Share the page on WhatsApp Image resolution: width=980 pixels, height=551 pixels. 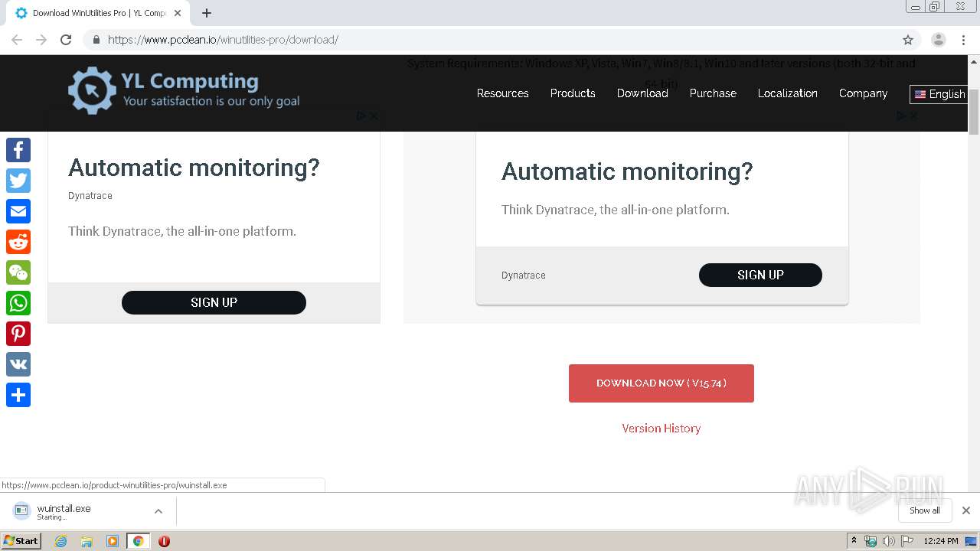[x=18, y=303]
